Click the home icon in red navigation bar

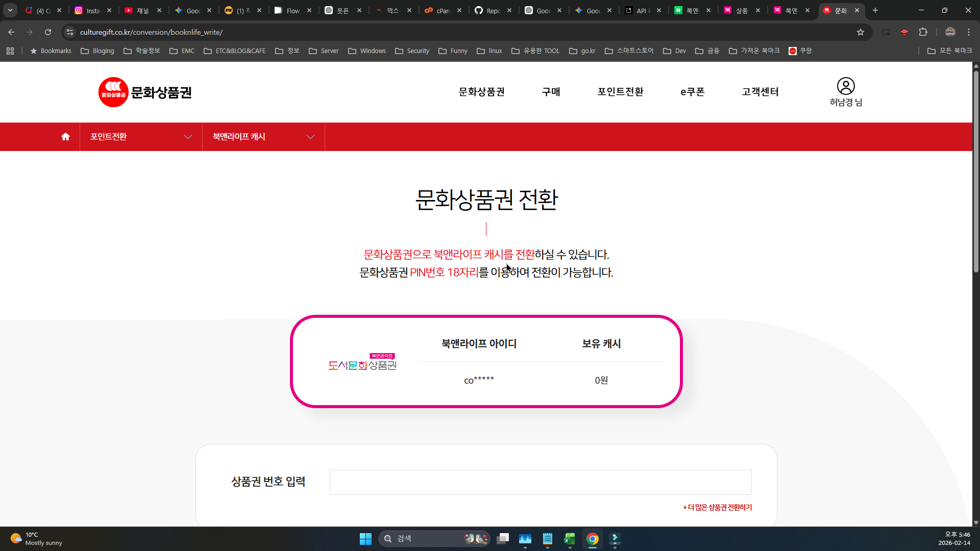(x=65, y=136)
